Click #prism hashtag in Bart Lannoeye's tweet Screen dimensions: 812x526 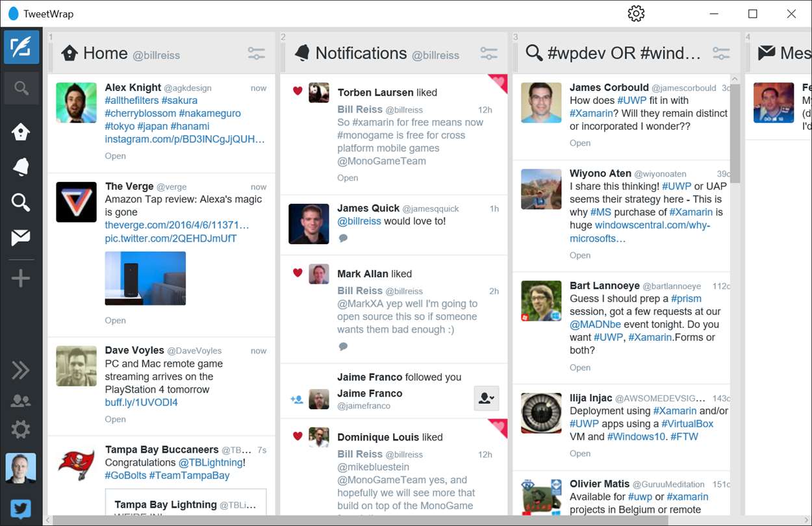(x=686, y=299)
